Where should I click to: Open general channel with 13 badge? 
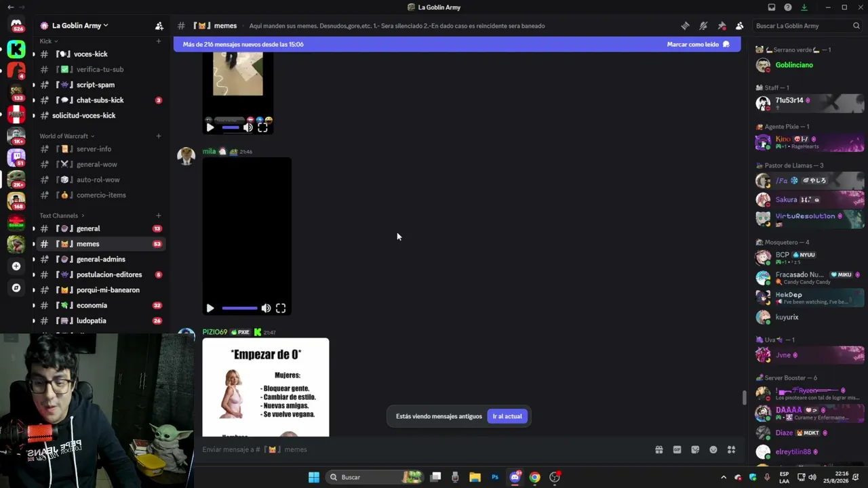point(100,228)
